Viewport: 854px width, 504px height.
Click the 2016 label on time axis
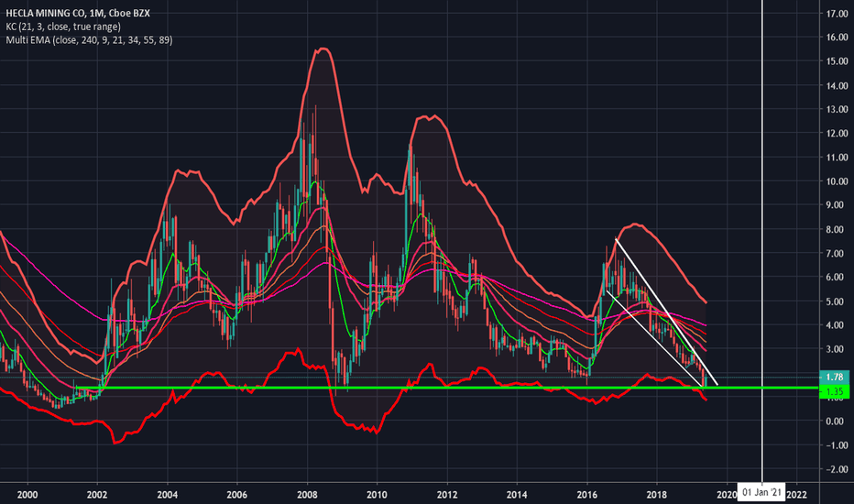pos(586,495)
